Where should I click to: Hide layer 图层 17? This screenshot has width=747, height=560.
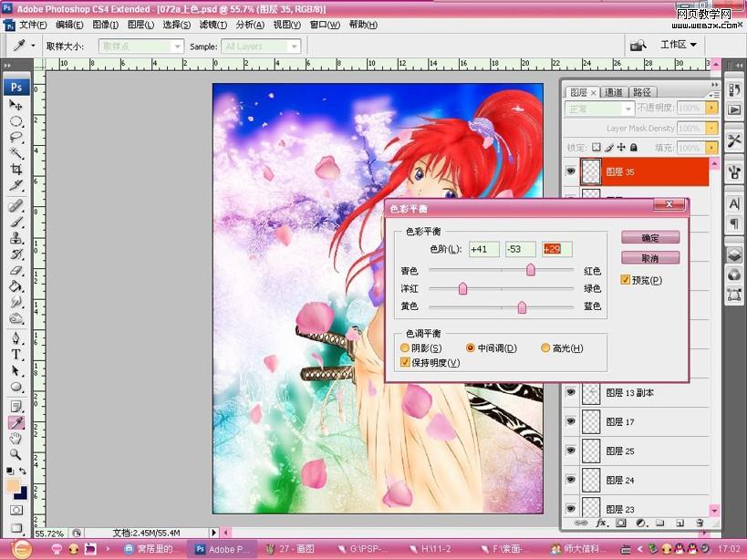(x=570, y=421)
